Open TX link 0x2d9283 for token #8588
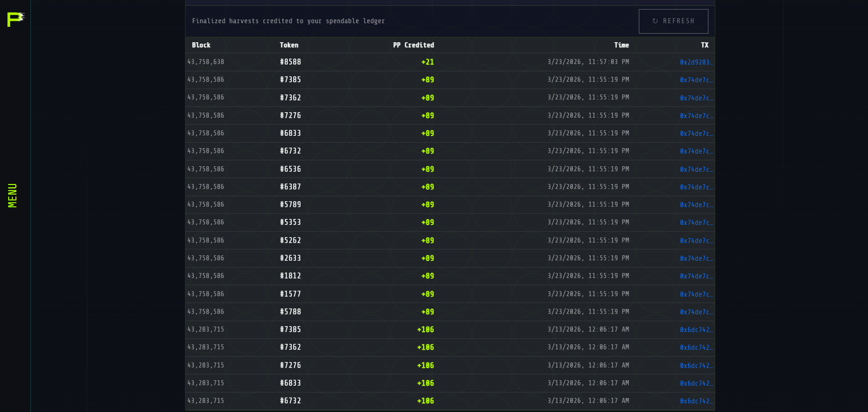Screen dimensions: 868x412 coord(696,62)
